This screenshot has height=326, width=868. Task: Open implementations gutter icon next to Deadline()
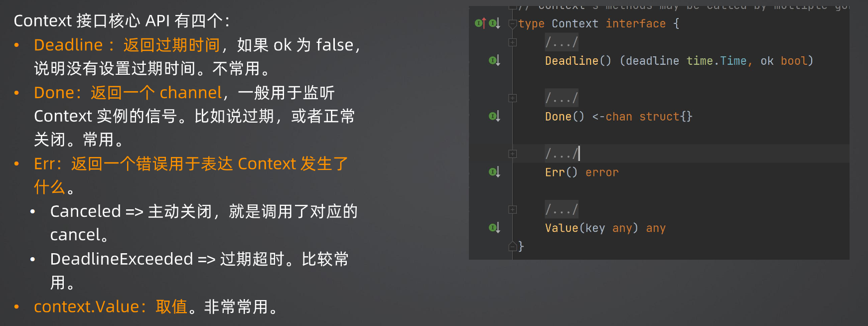(495, 60)
